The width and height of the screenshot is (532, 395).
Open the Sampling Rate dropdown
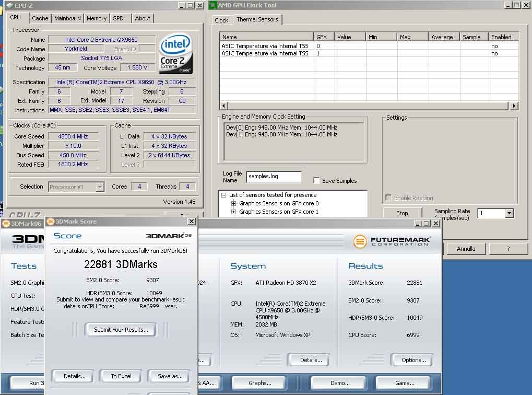[509, 213]
